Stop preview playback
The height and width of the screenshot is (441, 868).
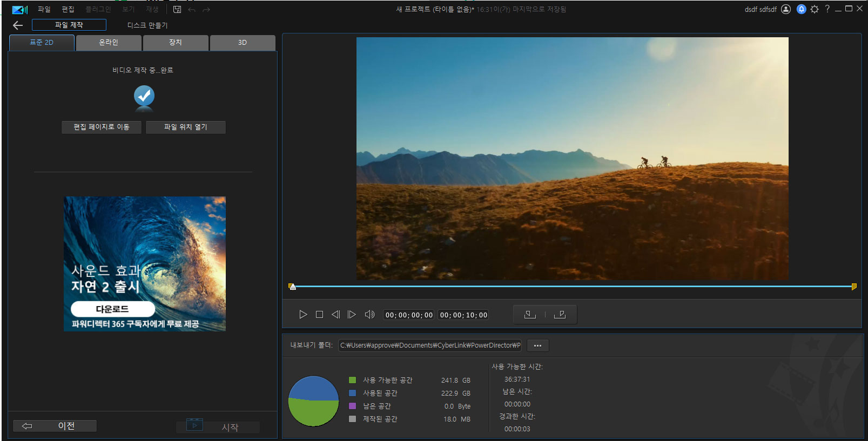[319, 315]
